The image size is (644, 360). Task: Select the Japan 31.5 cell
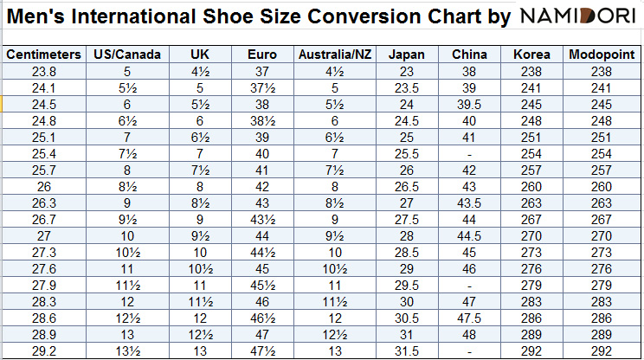click(x=407, y=350)
